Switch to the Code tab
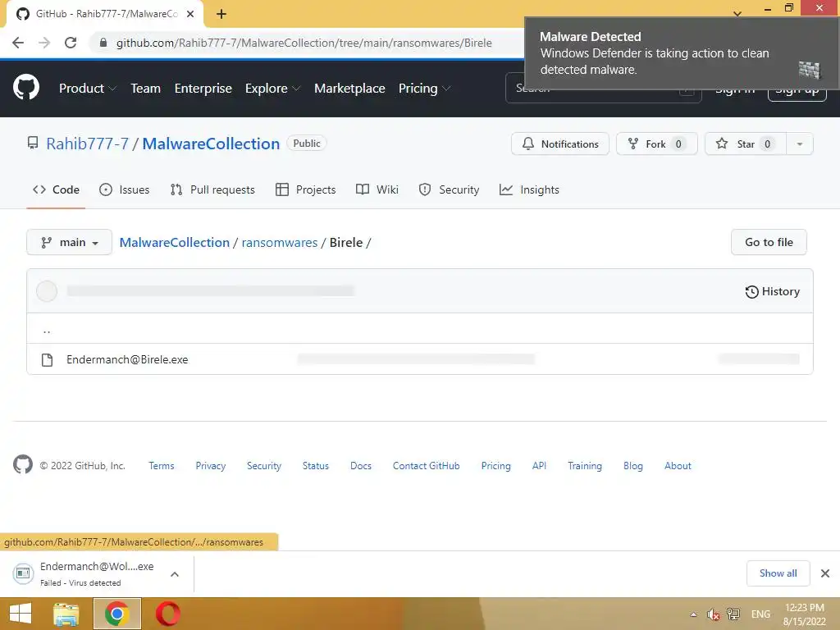 point(56,189)
